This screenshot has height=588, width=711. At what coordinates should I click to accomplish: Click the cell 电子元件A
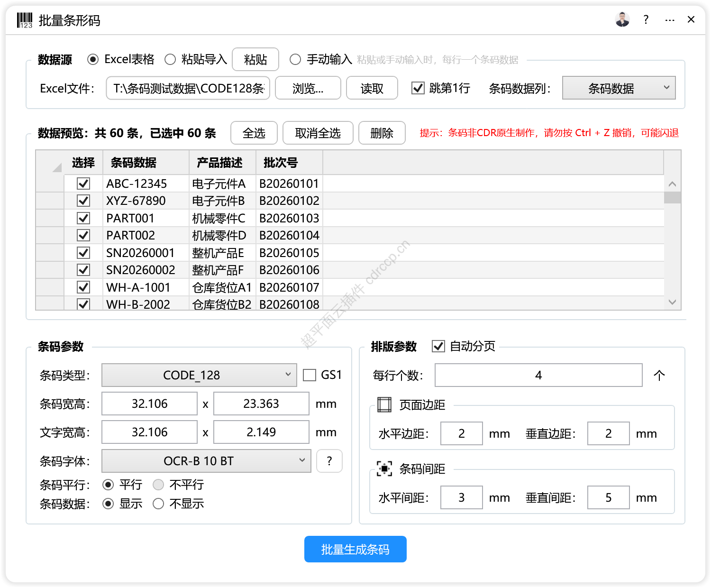tap(222, 184)
